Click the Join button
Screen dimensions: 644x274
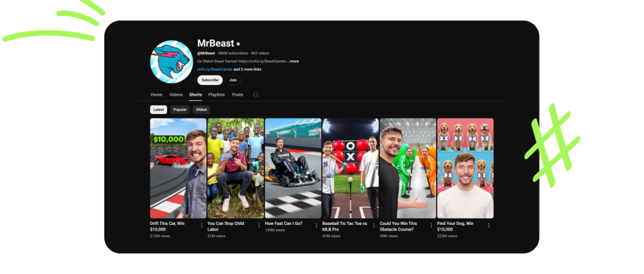click(233, 80)
